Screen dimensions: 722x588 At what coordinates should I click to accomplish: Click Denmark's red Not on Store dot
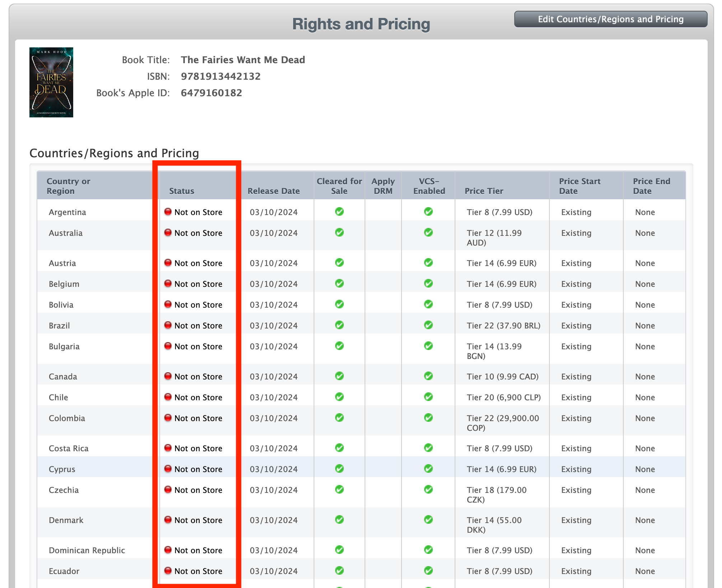click(x=168, y=520)
